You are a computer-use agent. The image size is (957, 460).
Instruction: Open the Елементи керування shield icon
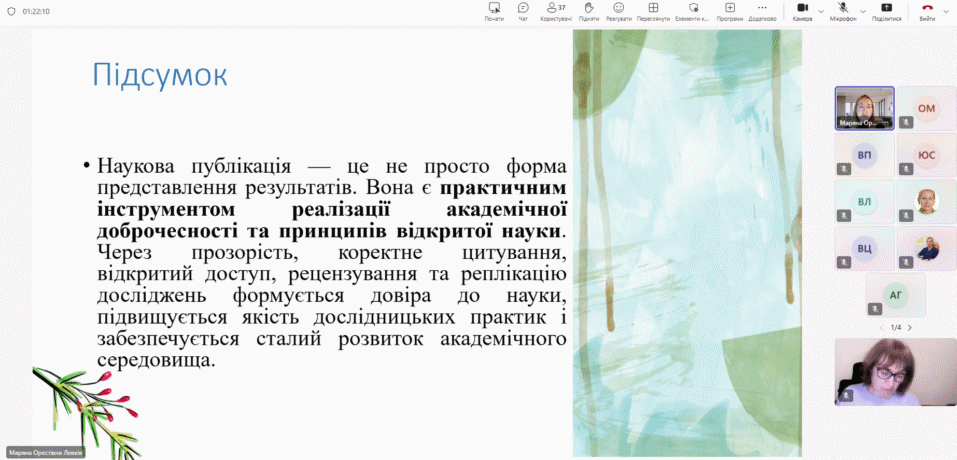[x=691, y=11]
